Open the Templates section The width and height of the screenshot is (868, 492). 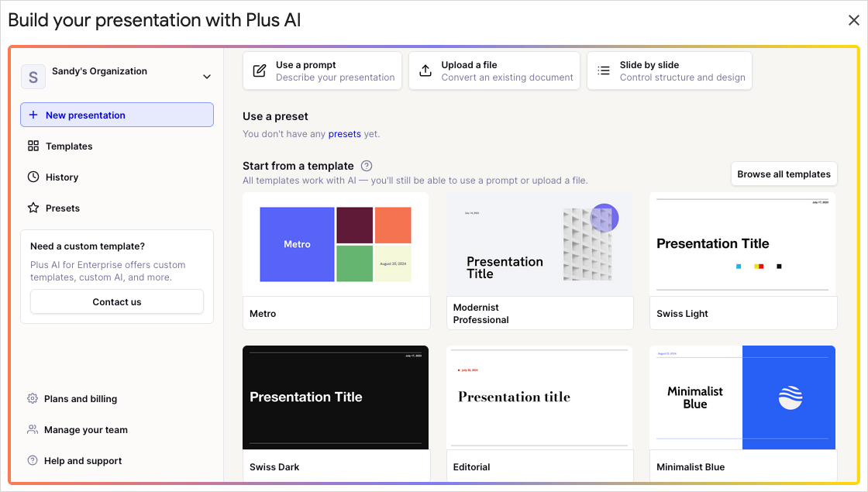pos(117,146)
